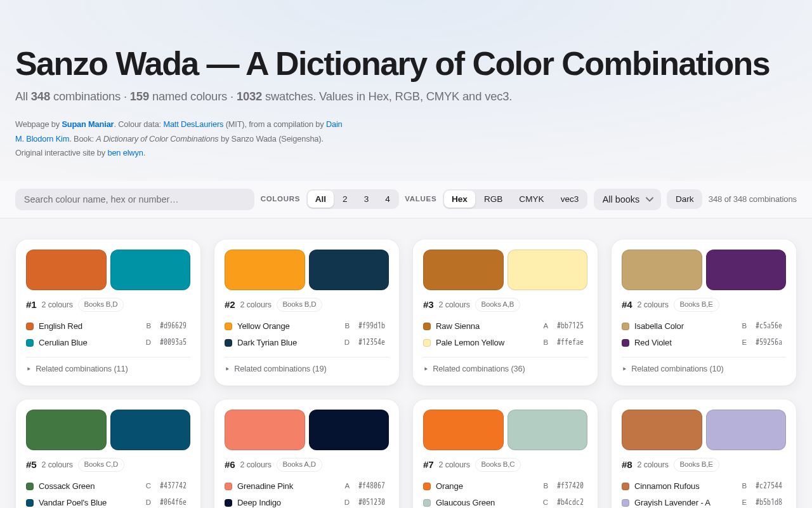The height and width of the screenshot is (508, 812).
Task: Click the small Cinnamon Rufous dot
Action: [x=625, y=486]
